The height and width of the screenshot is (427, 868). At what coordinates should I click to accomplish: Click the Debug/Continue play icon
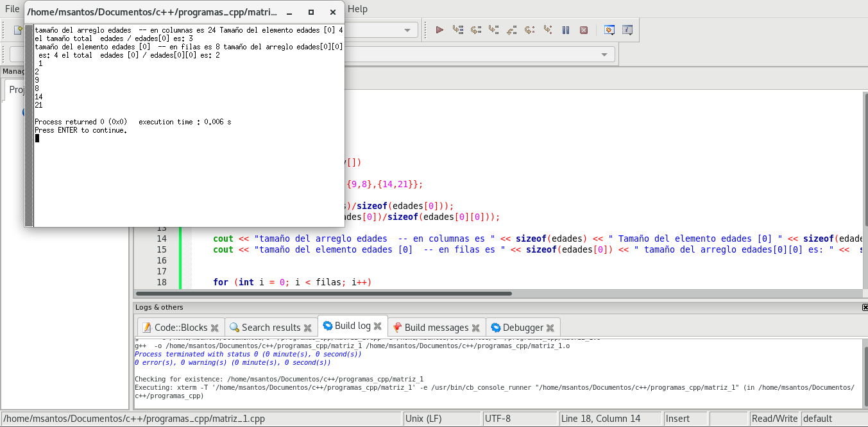click(439, 29)
